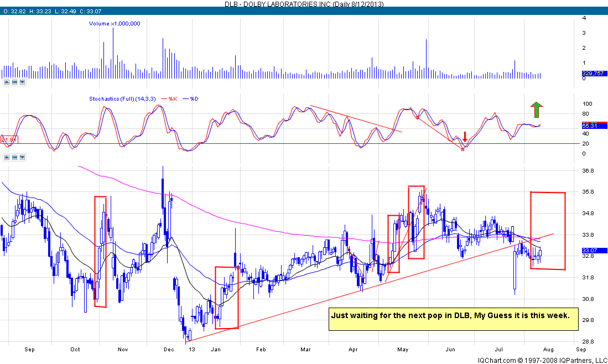Click the 329,757 volume value tag

[591, 74]
